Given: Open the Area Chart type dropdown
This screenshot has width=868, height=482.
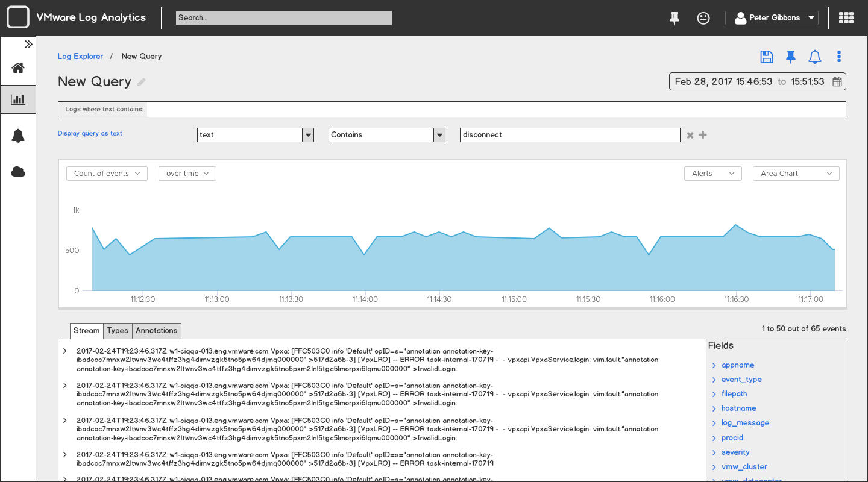Looking at the screenshot, I should [796, 174].
